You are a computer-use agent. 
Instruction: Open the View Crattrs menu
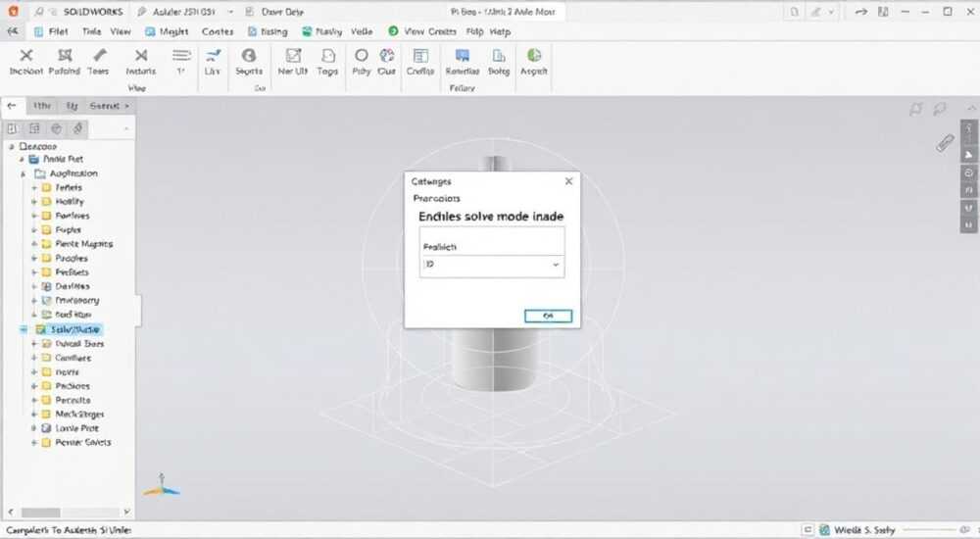click(x=430, y=31)
